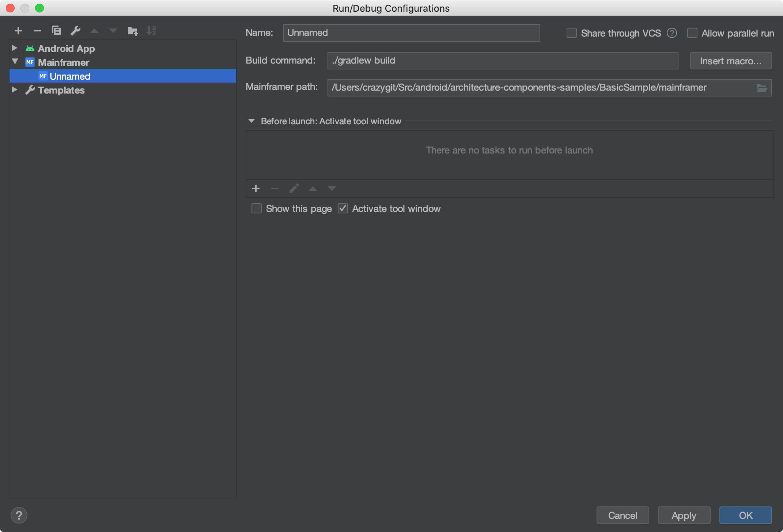The image size is (783, 532).
Task: Add a new run configuration with the top-left plus icon
Action: 18,31
